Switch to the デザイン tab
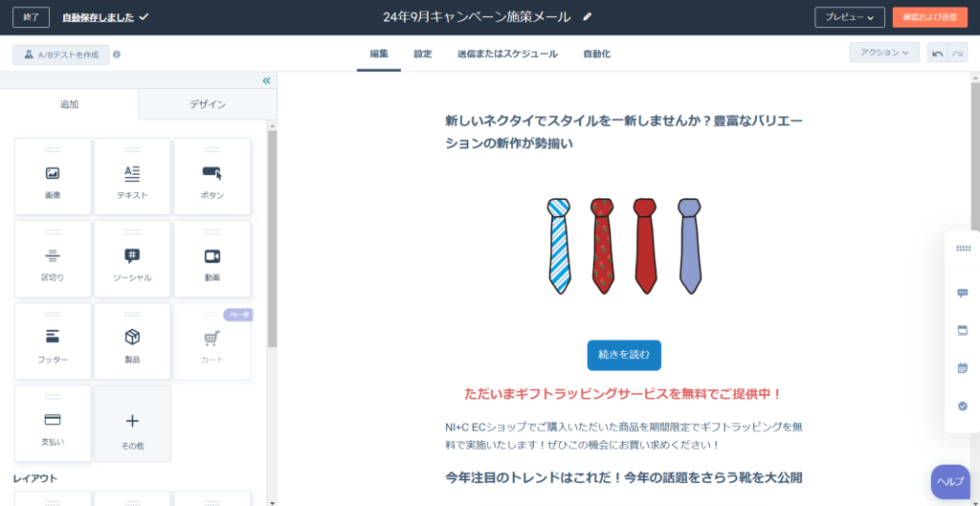This screenshot has height=506, width=980. (208, 104)
